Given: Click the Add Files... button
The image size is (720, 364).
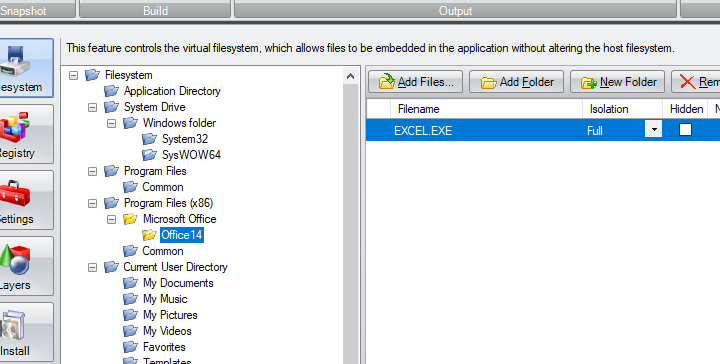Looking at the screenshot, I should pos(416,82).
